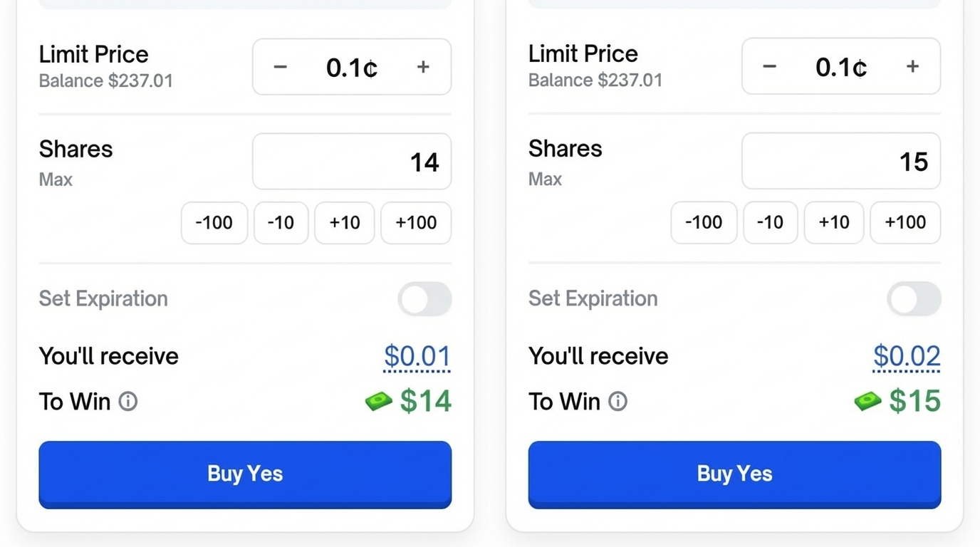
Task: Add 10 shares in left panel
Action: [x=345, y=223]
